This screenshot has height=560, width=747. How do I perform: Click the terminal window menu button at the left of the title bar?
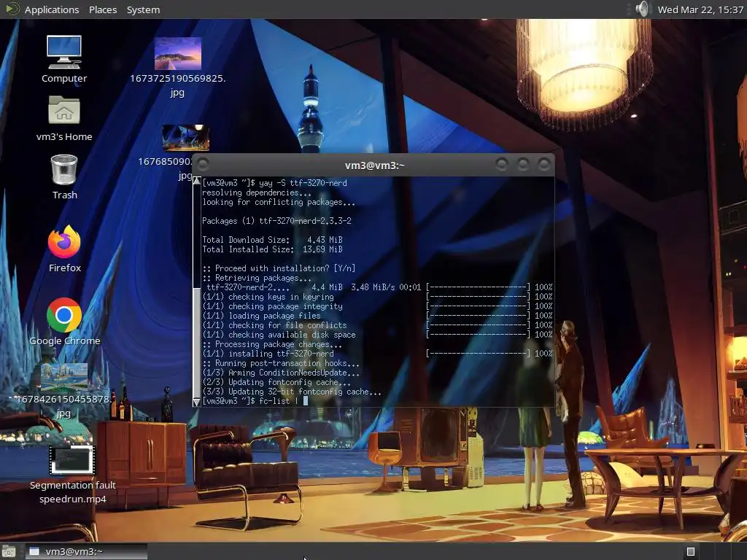[203, 164]
